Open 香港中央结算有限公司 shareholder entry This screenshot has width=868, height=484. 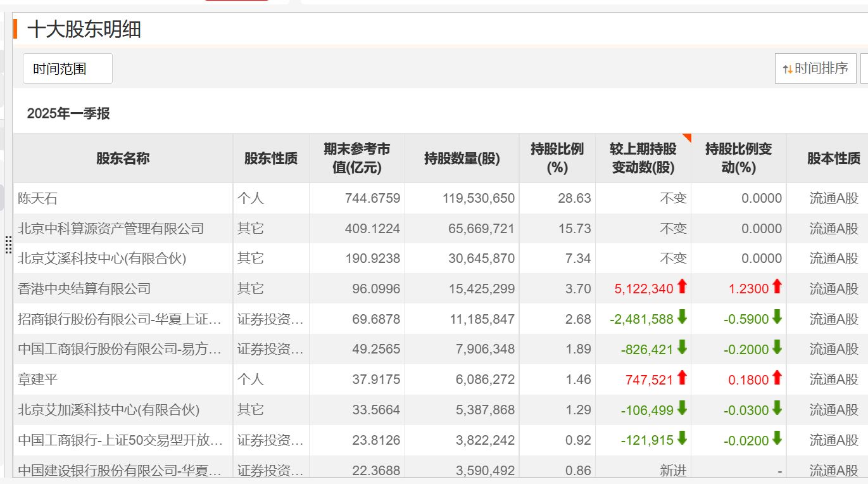point(84,289)
